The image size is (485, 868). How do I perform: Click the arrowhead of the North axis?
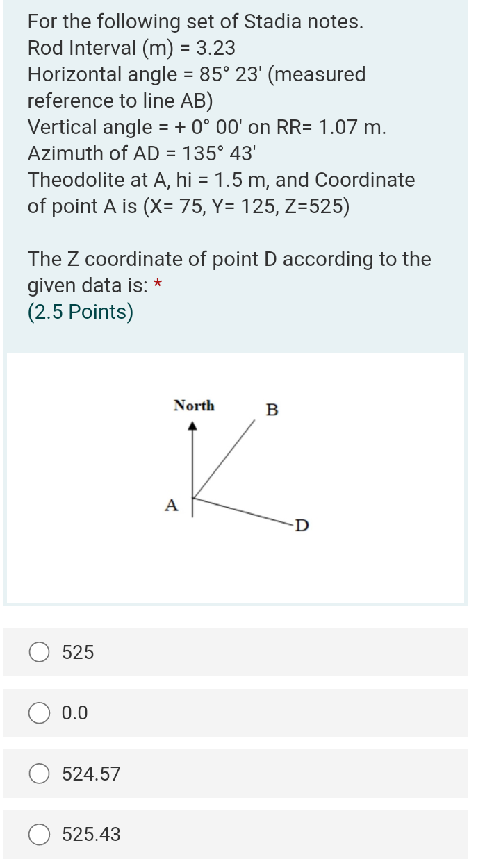(192, 426)
